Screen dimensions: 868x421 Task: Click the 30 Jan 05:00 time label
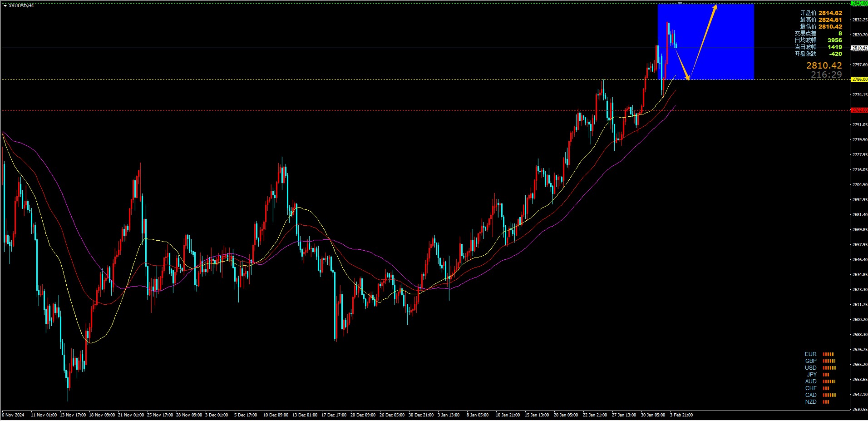click(x=653, y=415)
